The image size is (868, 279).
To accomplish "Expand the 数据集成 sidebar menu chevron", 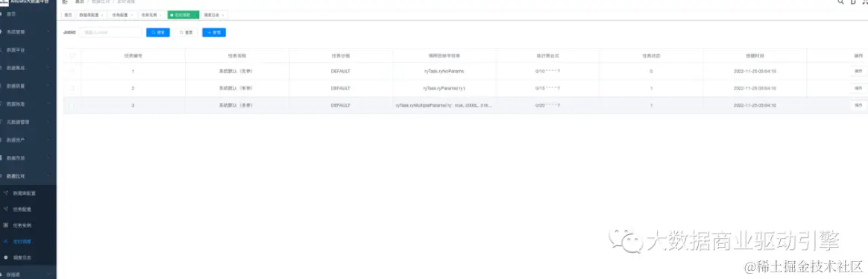I will click(x=48, y=68).
